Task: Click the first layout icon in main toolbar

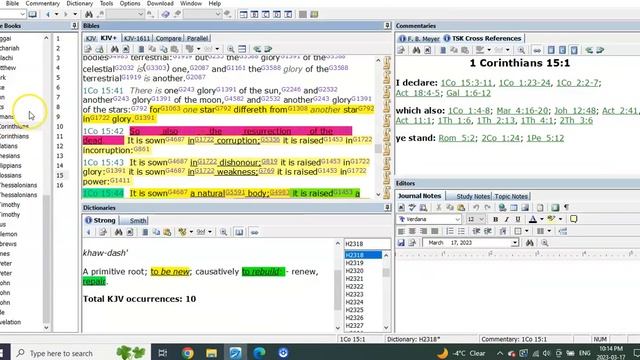Action: [243, 14]
